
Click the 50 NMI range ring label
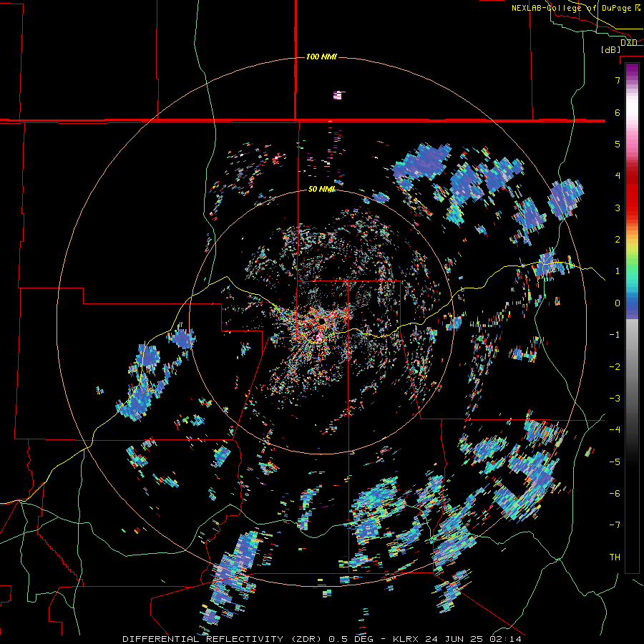pos(321,189)
